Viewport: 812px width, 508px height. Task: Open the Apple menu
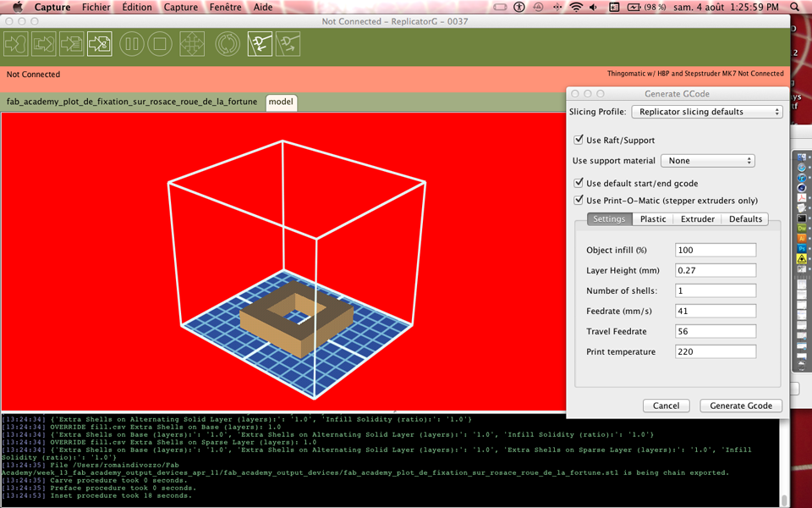click(18, 7)
